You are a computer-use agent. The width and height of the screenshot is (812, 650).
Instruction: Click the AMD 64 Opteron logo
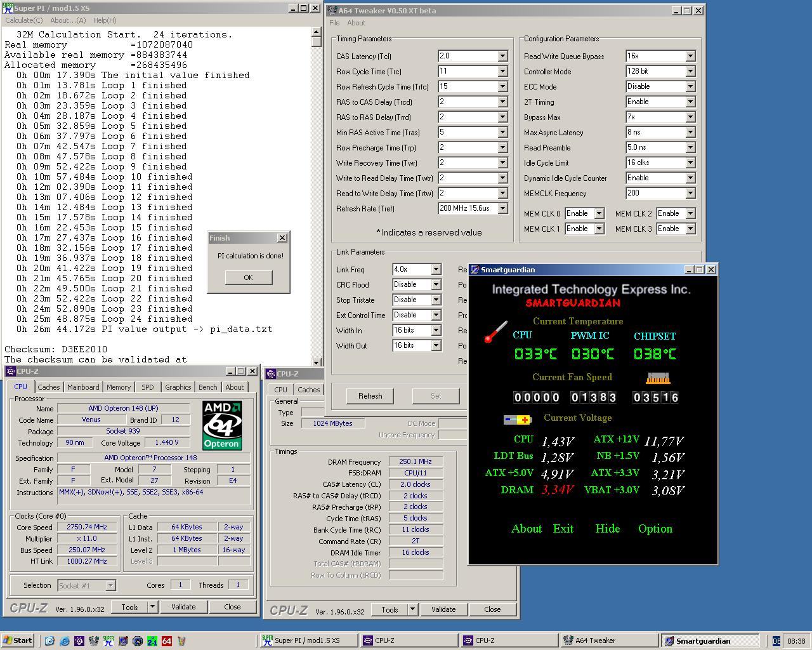[222, 425]
